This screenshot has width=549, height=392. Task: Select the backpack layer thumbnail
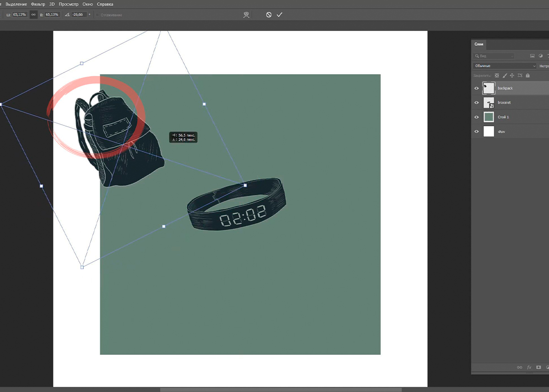[x=489, y=88]
